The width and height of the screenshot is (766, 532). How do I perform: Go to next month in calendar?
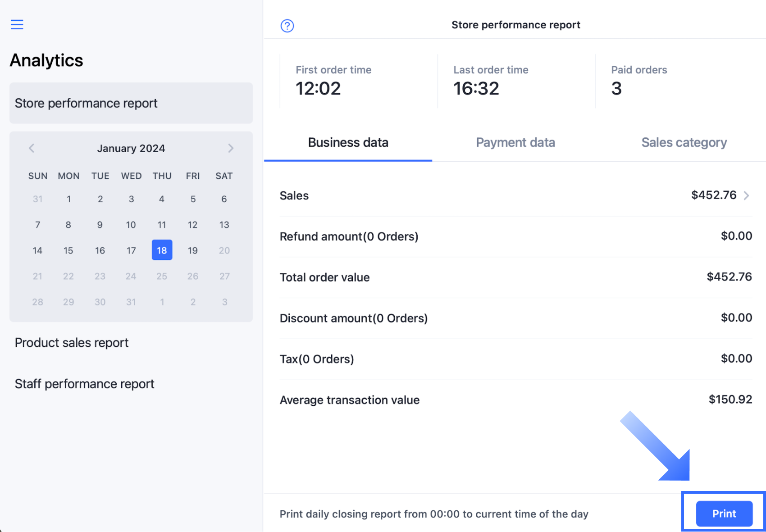coord(231,148)
